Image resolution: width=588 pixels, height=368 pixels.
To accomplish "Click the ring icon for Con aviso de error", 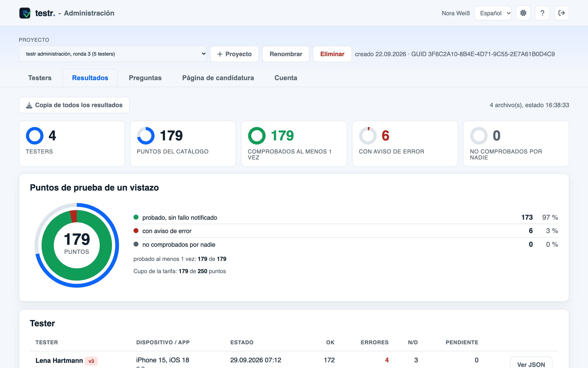I will (368, 136).
